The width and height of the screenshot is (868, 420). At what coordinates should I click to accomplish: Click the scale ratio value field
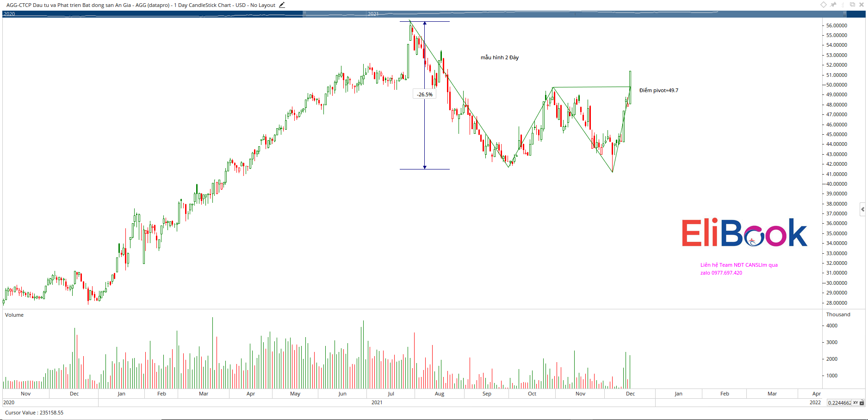pos(839,403)
